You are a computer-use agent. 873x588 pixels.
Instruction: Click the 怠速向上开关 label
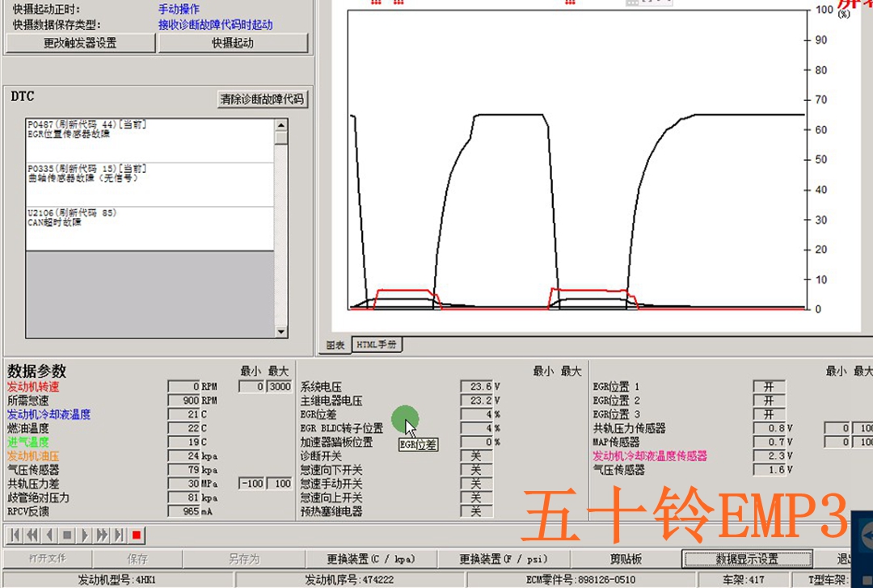pos(332,498)
